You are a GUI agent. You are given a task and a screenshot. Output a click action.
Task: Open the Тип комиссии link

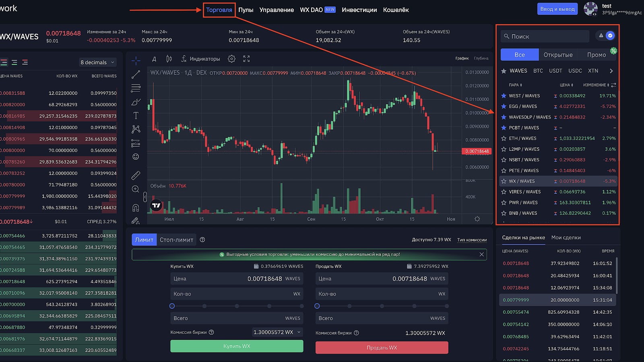coord(472,240)
